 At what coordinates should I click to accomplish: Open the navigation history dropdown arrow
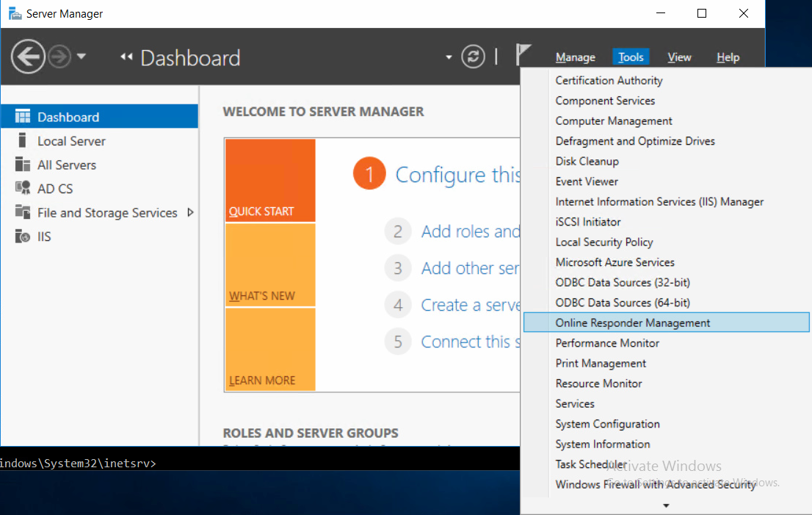click(x=81, y=56)
